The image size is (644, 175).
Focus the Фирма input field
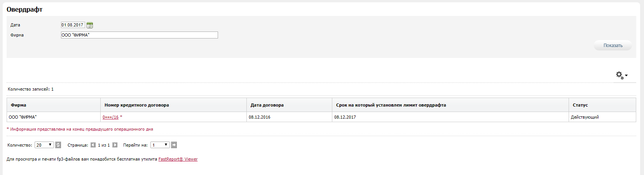point(139,35)
